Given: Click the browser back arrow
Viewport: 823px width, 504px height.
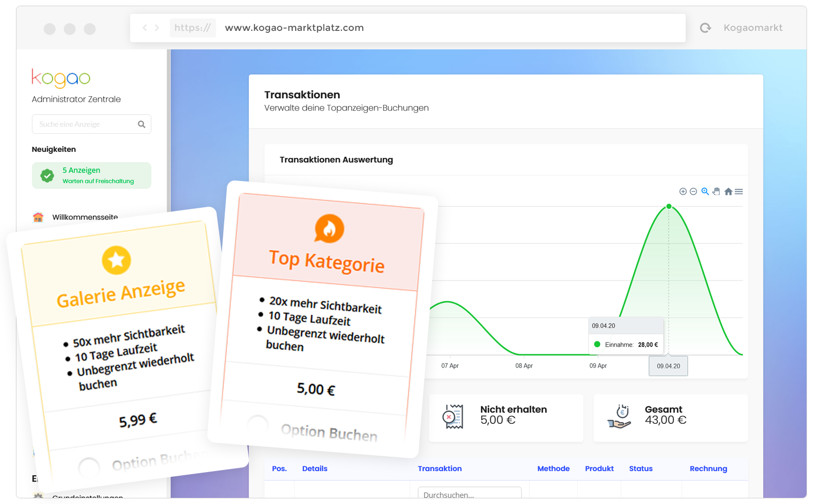Looking at the screenshot, I should (x=145, y=28).
